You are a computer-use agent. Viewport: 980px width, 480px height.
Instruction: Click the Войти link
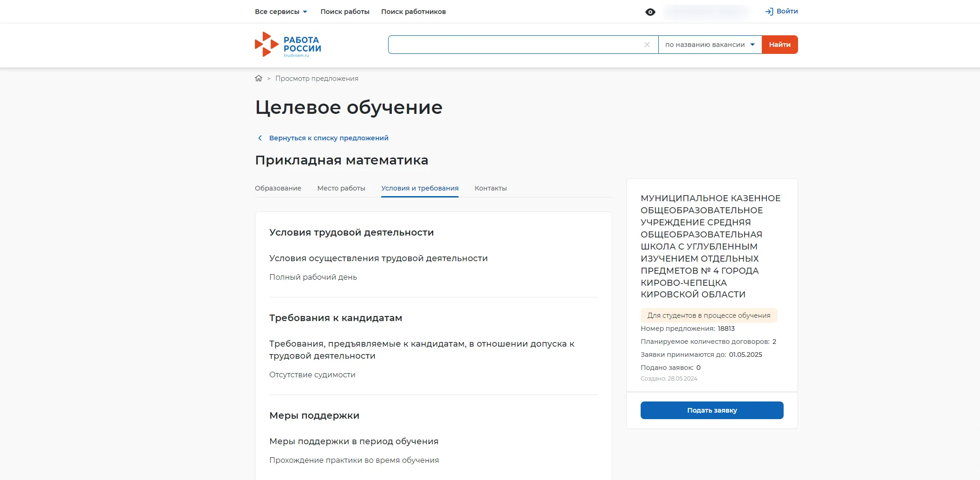[787, 11]
